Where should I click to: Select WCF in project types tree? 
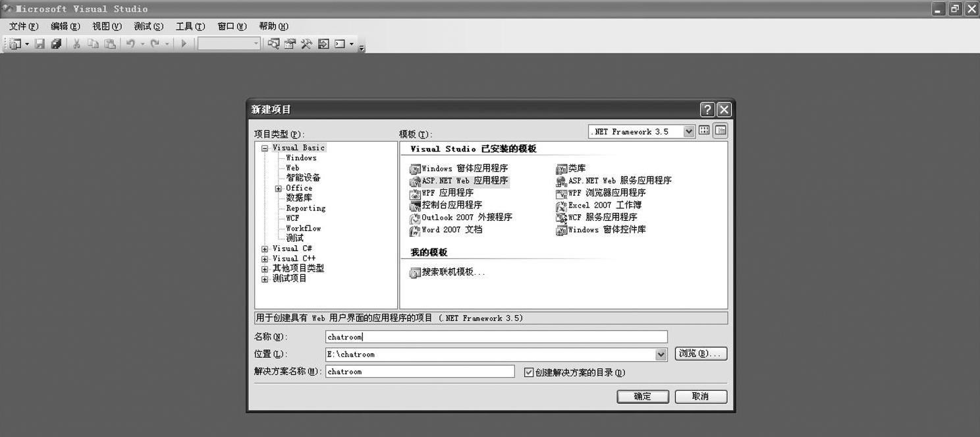tap(292, 218)
